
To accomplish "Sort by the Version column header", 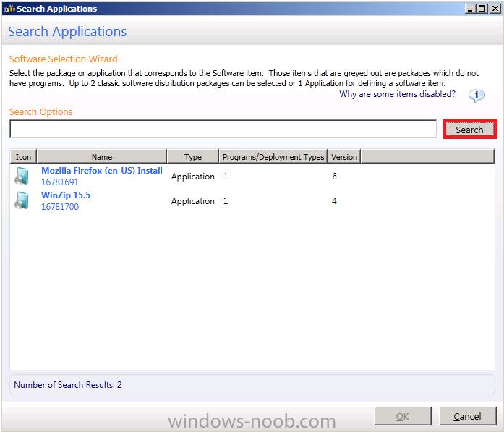I will 344,156.
